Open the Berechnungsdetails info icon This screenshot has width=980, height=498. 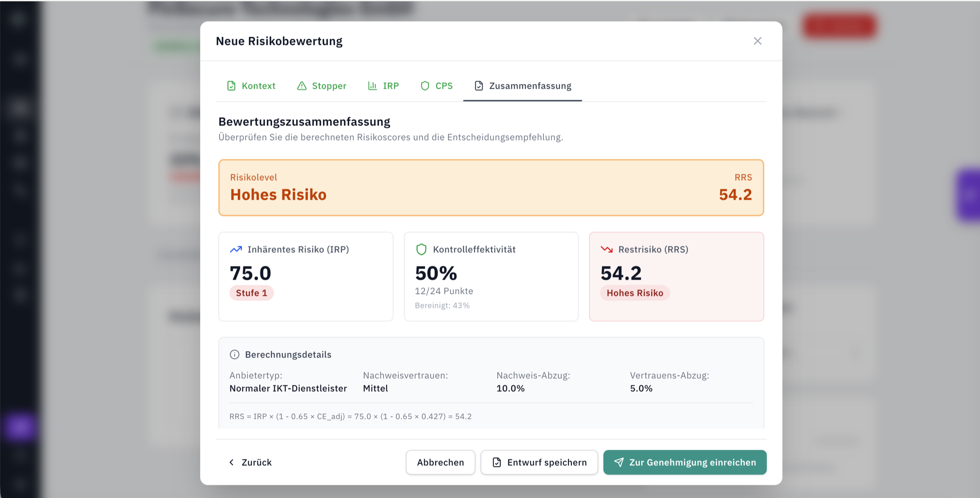[234, 354]
